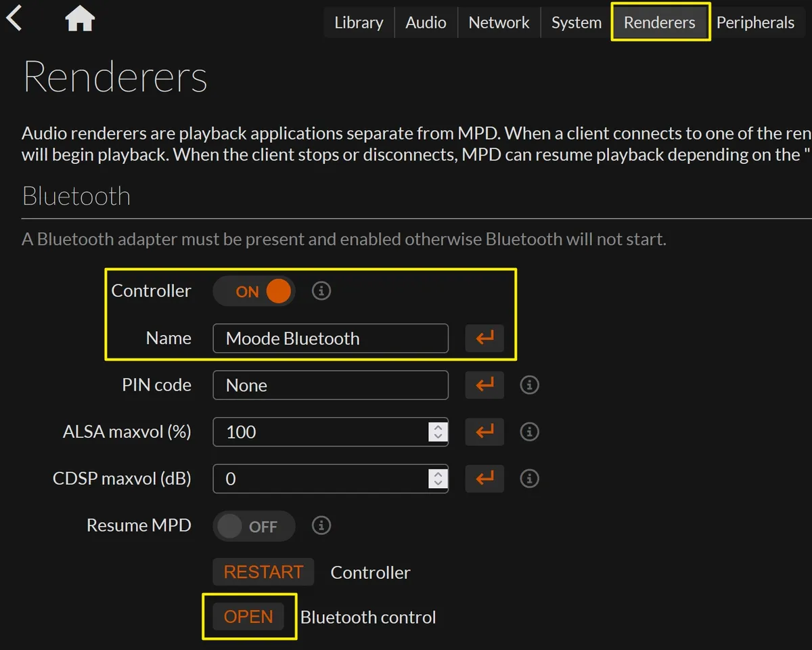Open the System tab
812x650 pixels.
(577, 22)
